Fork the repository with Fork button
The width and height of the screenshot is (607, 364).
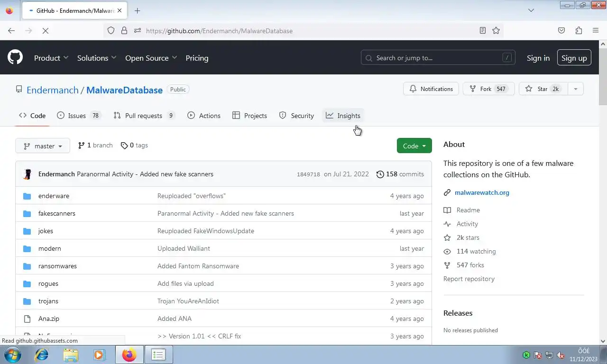coord(488,89)
